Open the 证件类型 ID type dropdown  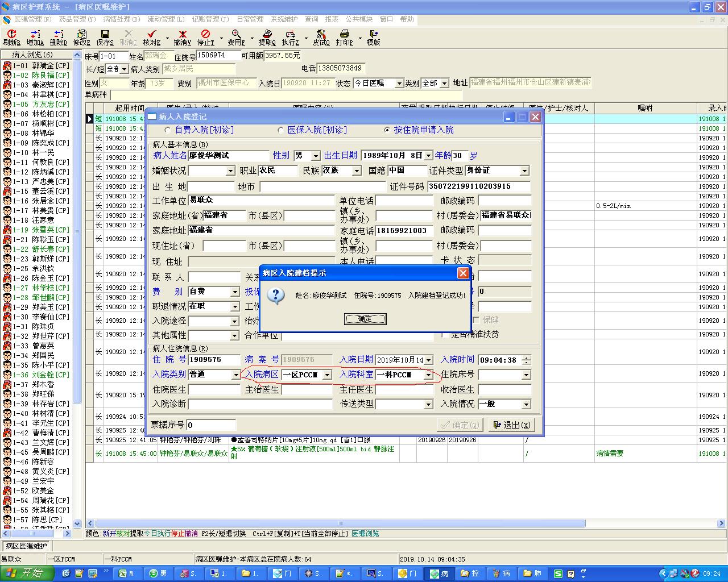coord(524,171)
